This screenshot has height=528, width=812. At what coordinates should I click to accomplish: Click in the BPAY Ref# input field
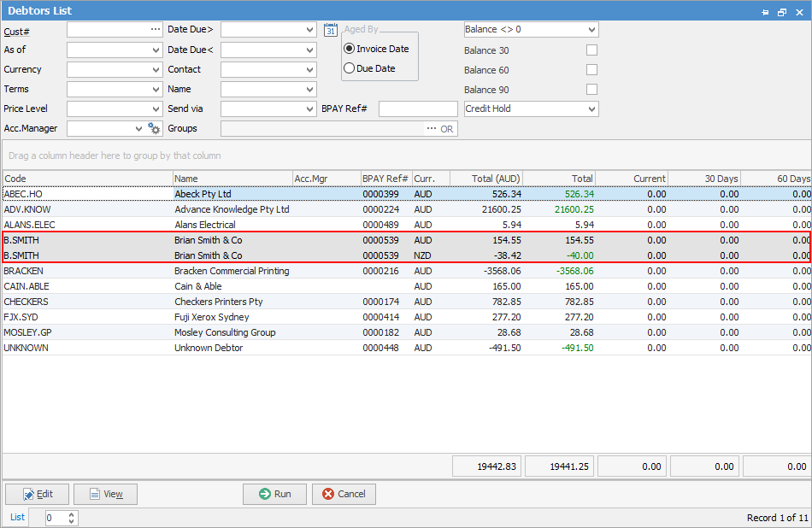418,109
